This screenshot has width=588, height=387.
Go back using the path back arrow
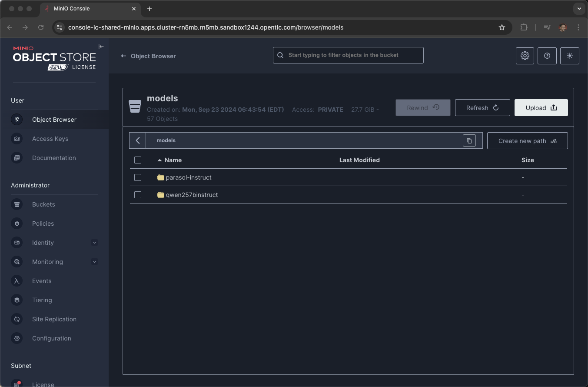(x=138, y=140)
